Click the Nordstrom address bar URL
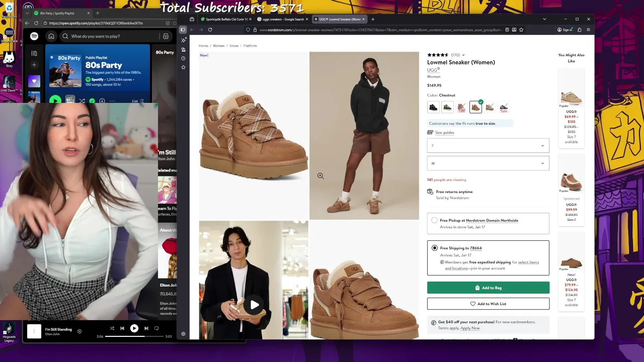Screen dimensions: 644x362 click(380, 30)
